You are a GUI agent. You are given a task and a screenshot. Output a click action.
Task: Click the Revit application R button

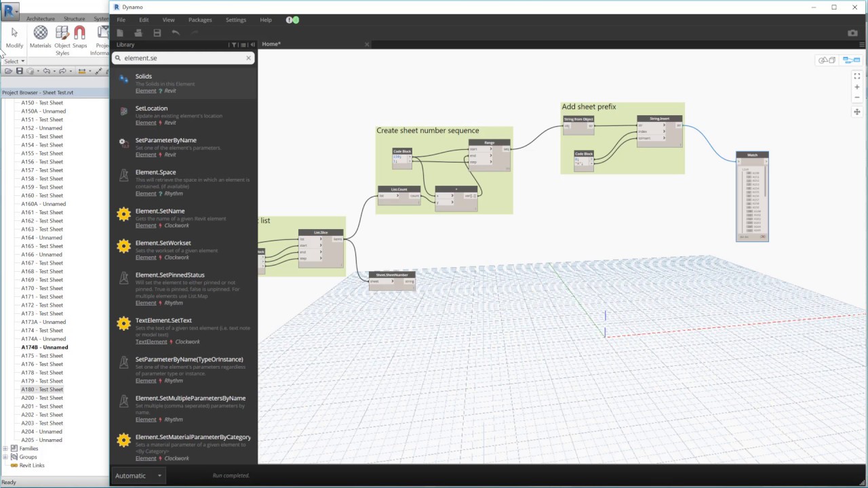10,11
